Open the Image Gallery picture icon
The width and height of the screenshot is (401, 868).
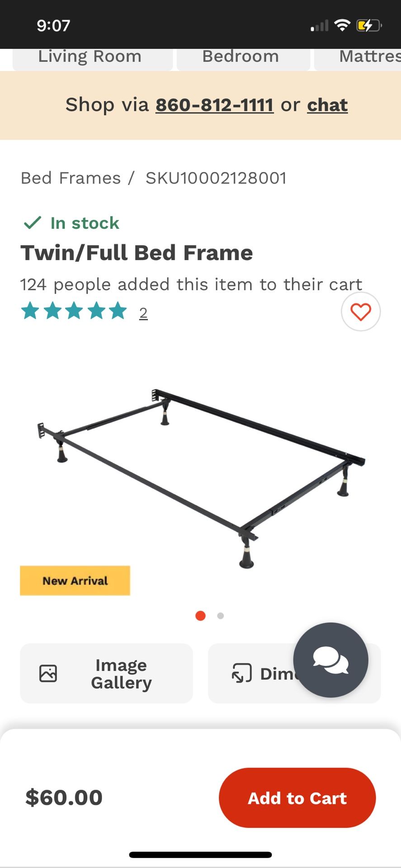pyautogui.click(x=49, y=673)
